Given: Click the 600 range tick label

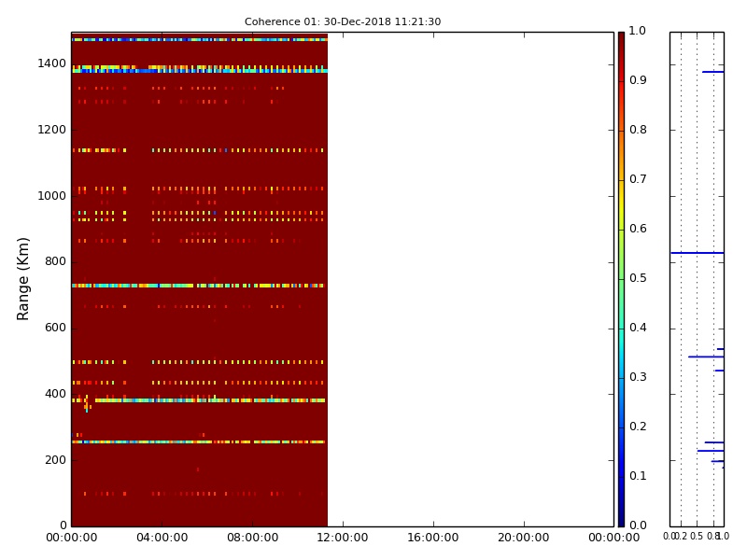Looking at the screenshot, I should click(55, 328).
